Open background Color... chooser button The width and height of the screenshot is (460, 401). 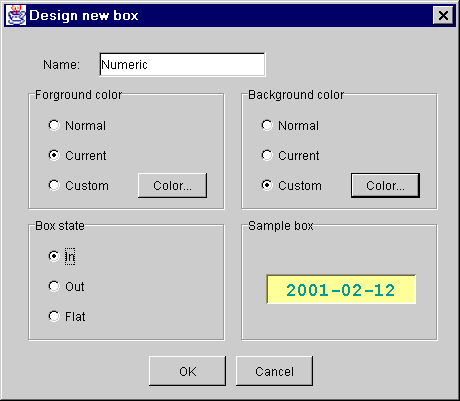385,185
